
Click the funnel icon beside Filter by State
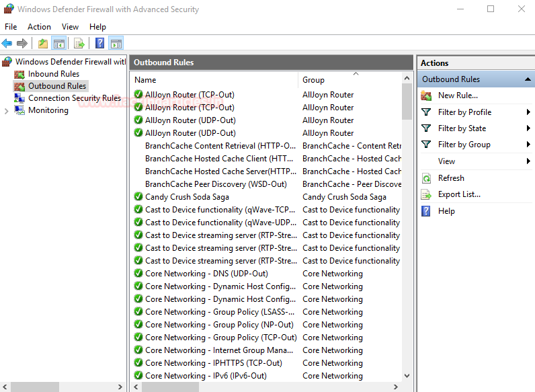pyautogui.click(x=426, y=128)
